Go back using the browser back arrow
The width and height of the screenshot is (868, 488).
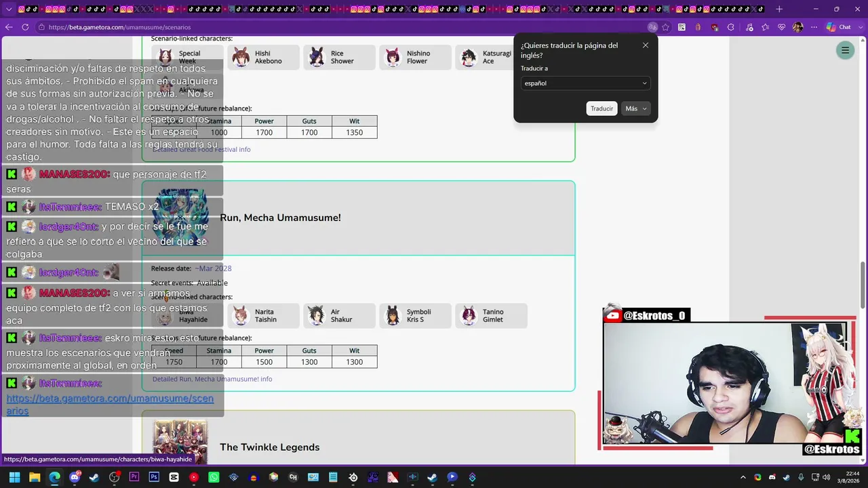click(x=9, y=27)
